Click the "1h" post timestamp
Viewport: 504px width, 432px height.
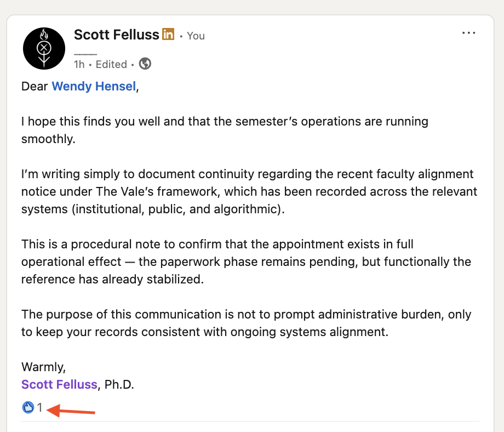point(79,64)
